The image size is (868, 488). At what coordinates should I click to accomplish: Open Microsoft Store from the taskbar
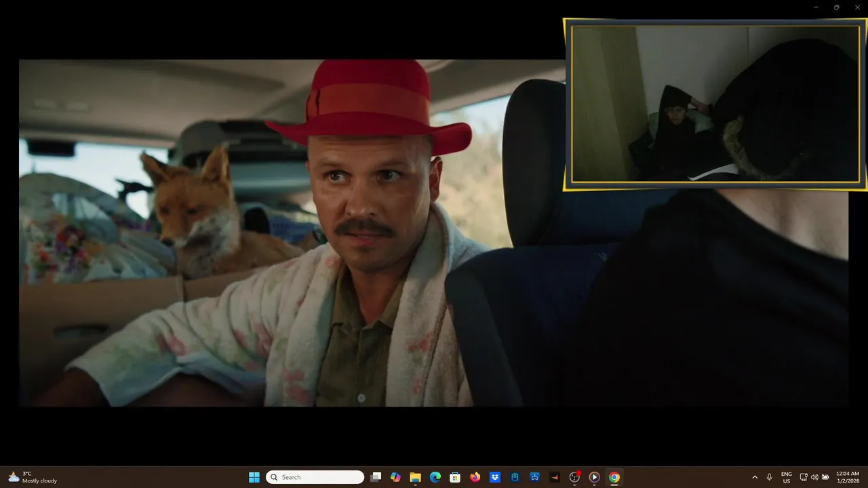pyautogui.click(x=455, y=477)
